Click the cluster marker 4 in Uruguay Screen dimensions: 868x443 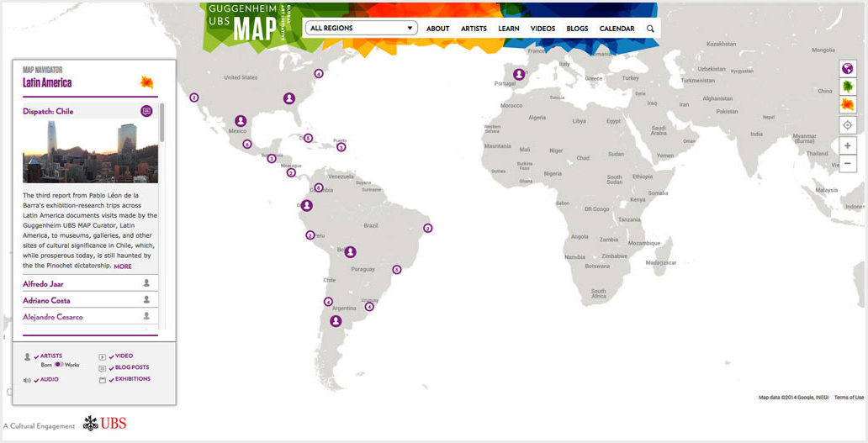point(369,306)
